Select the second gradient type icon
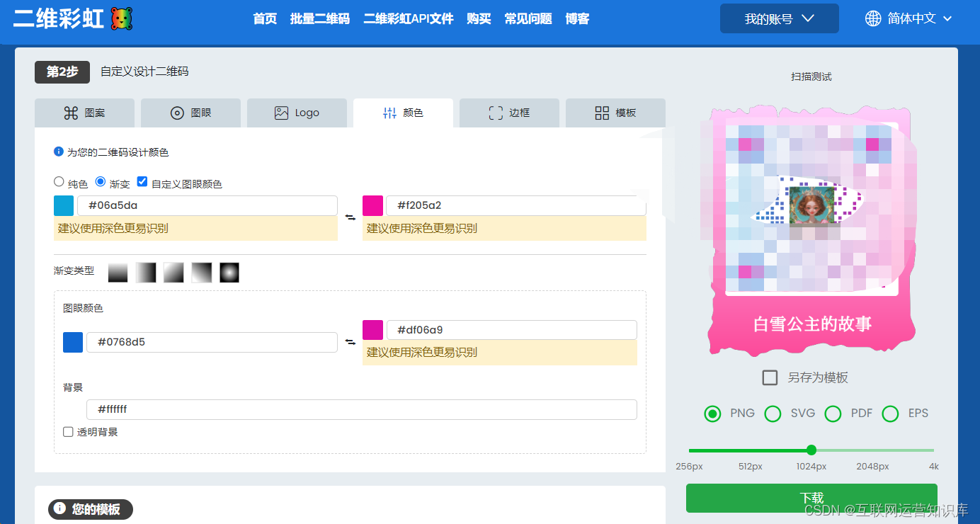The height and width of the screenshot is (524, 980). point(146,273)
